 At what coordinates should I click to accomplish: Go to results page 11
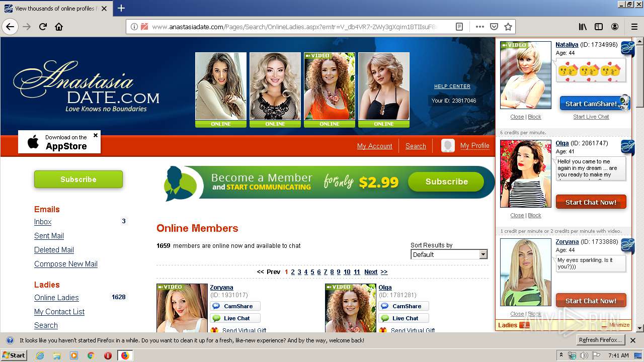point(357,272)
